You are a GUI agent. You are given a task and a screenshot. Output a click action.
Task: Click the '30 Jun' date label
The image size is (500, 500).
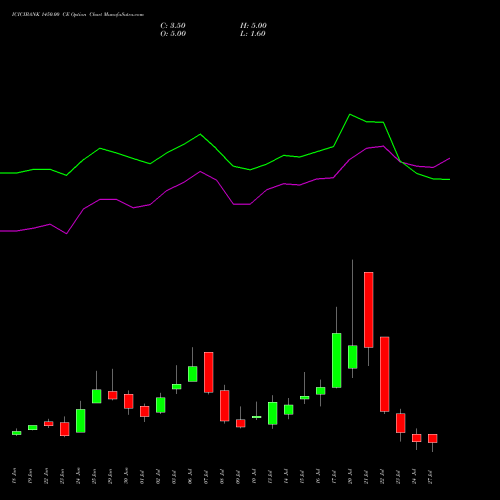[126, 476]
